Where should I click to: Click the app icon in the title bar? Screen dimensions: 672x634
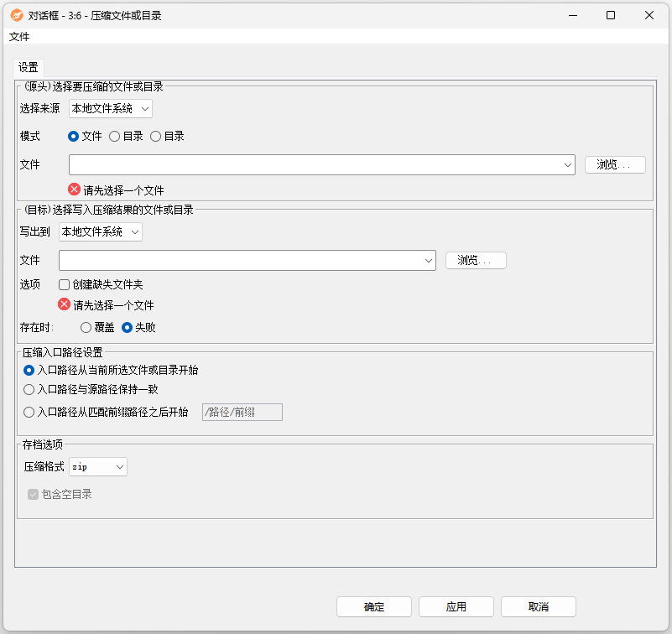[16, 15]
